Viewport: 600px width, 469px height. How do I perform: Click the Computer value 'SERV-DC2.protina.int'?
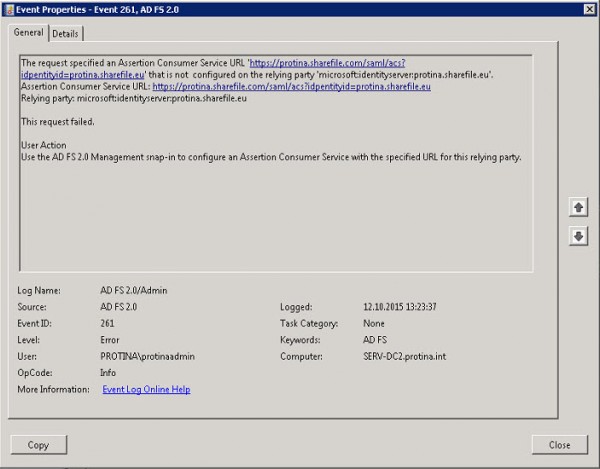point(404,356)
